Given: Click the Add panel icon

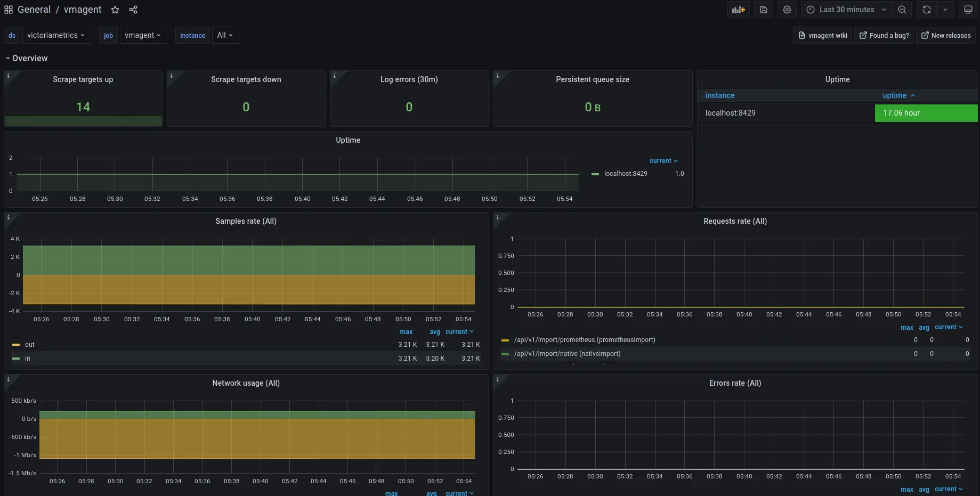Looking at the screenshot, I should (x=738, y=10).
